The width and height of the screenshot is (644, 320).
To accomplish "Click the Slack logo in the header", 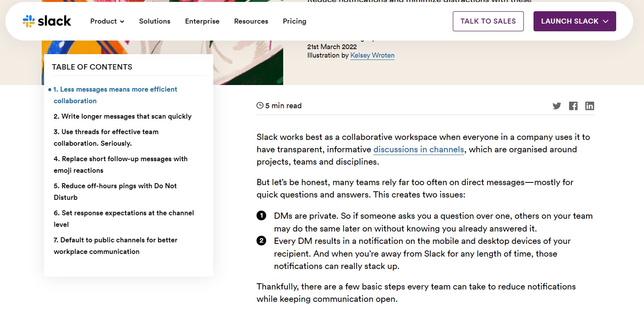I will [47, 21].
